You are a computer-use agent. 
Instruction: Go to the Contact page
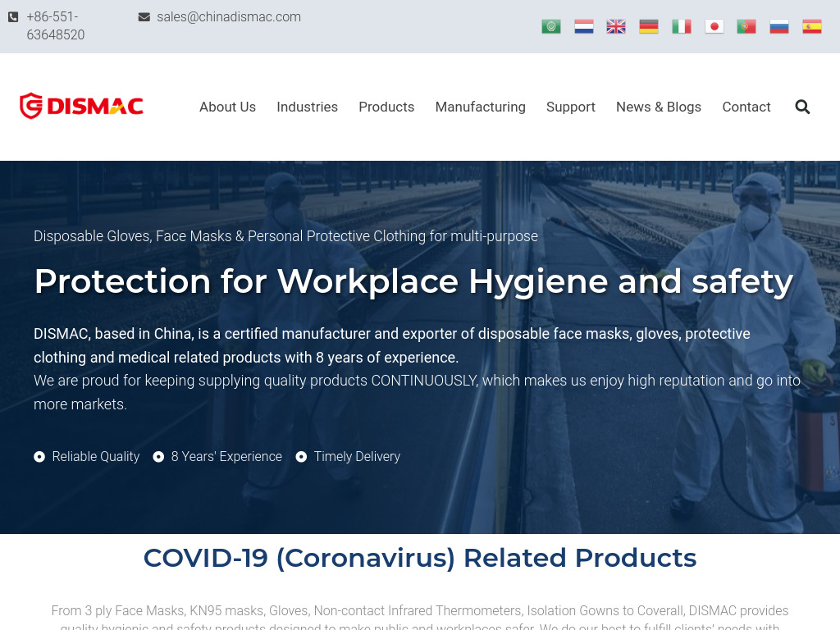pos(746,107)
